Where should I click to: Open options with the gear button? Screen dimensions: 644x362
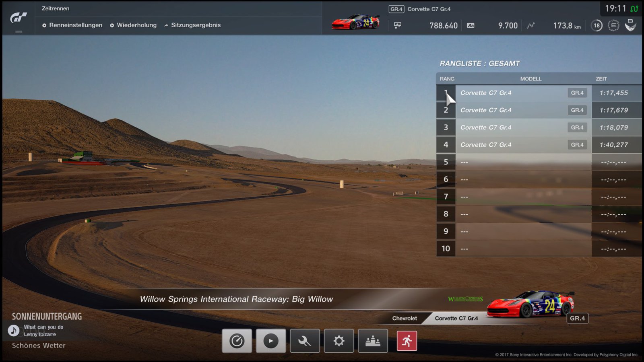339,341
